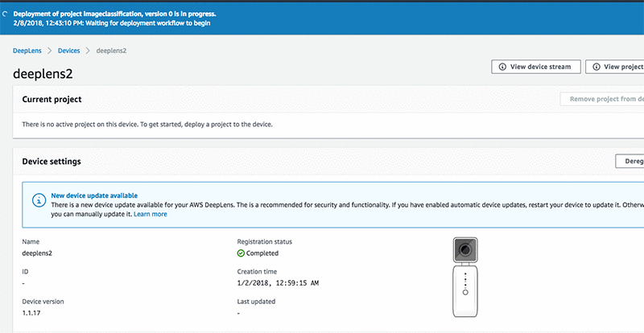Click the View device stream button
Screen dimensions: 644x333
(536, 67)
